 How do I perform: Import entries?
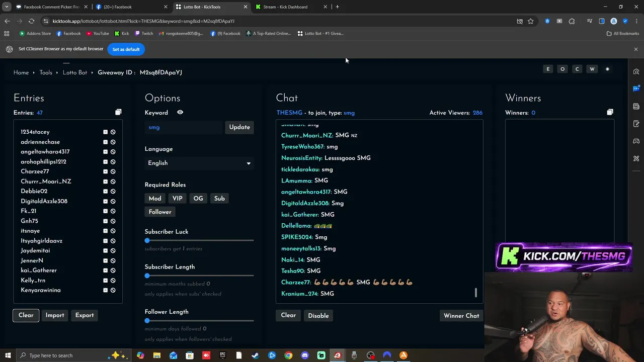coord(55,315)
